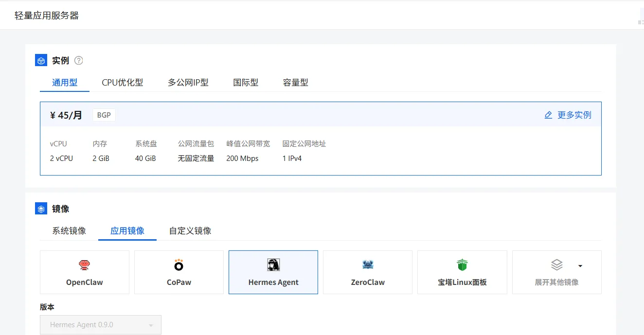Screen dimensions: 644x335
Task: Click the 轻量应用服务器 page title
Action: (x=47, y=16)
